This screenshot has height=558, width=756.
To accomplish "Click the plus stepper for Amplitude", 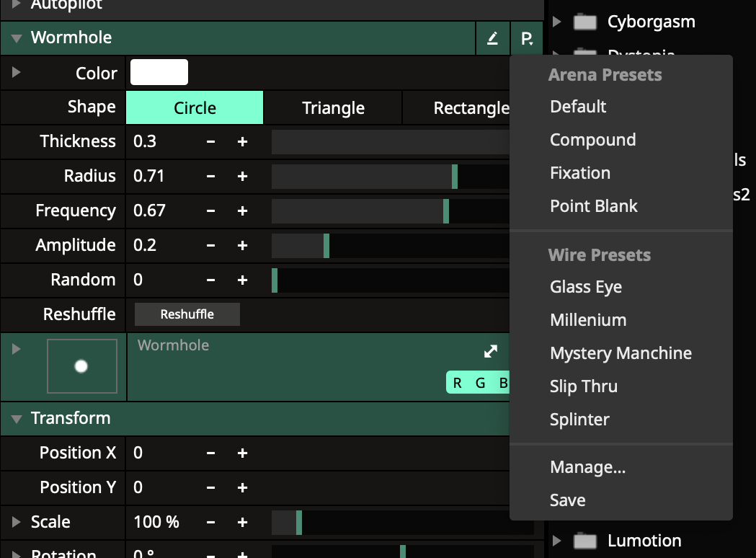I will pyautogui.click(x=242, y=245).
